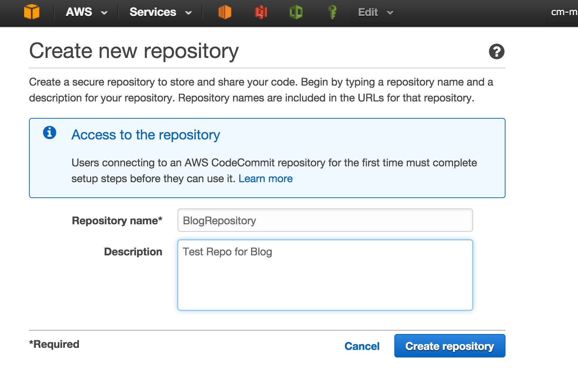
Task: Expand the Services dropdown menu
Action: [x=160, y=12]
